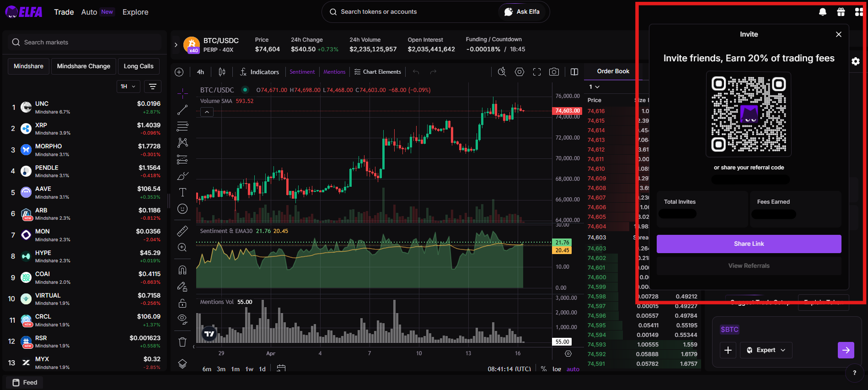Switch to the Order Book tab
868x390 pixels.
coord(613,71)
